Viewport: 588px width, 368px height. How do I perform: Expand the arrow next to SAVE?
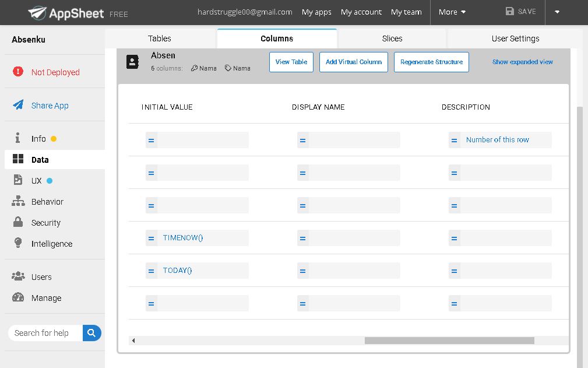pos(557,11)
